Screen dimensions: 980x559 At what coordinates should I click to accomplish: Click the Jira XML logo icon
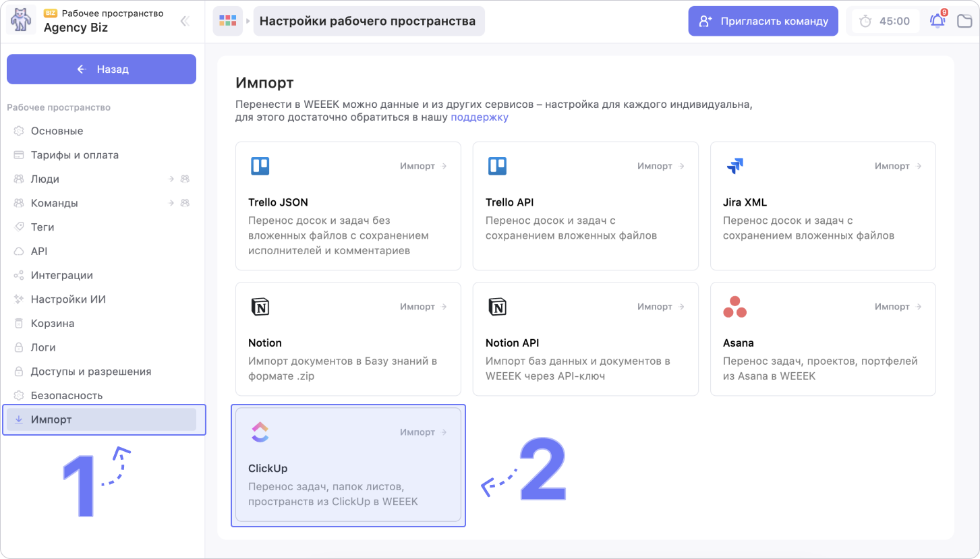point(734,166)
